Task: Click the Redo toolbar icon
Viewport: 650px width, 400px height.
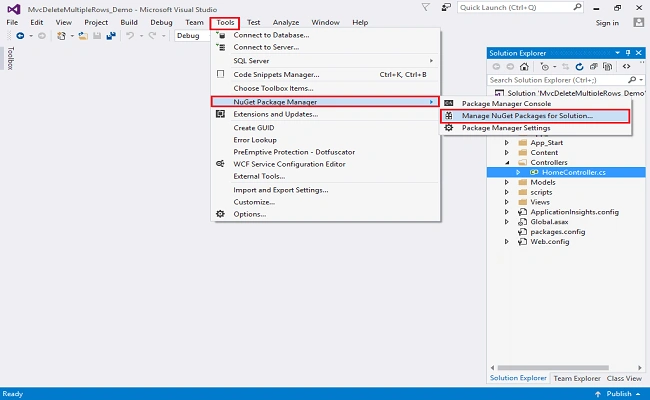Action: [153, 36]
